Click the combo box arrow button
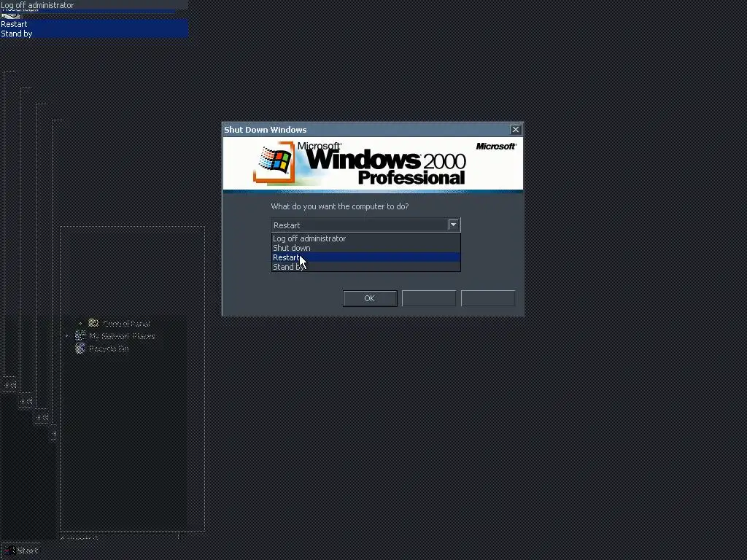The height and width of the screenshot is (560, 747). click(453, 225)
